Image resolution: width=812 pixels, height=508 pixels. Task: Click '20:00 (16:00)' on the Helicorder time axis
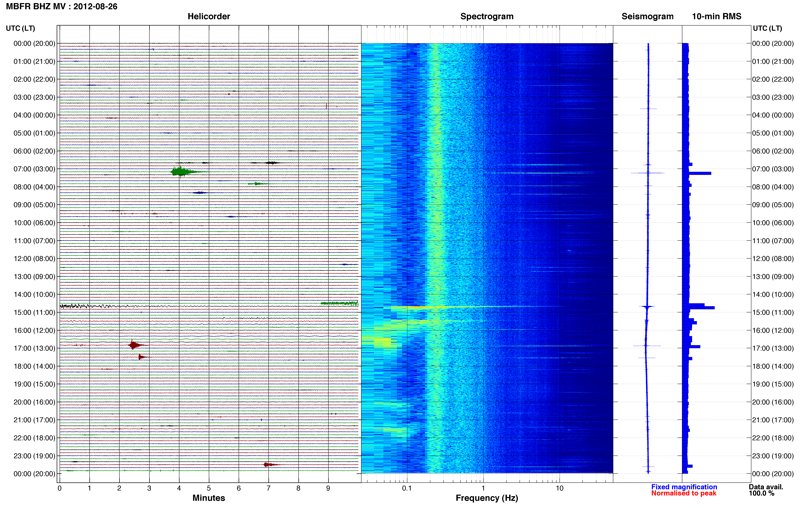(34, 402)
